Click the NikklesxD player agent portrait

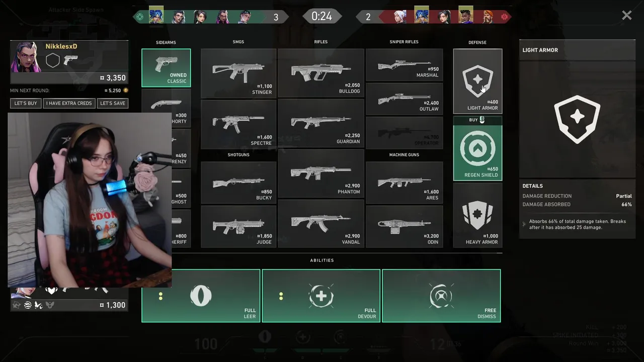pyautogui.click(x=26, y=57)
